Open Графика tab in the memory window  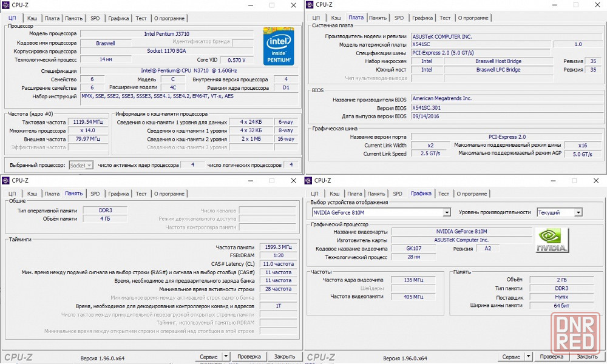click(x=118, y=194)
